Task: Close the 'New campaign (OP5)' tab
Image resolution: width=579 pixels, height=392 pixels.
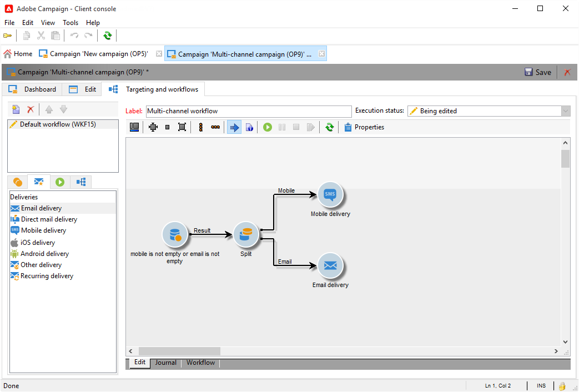Action: (159, 54)
